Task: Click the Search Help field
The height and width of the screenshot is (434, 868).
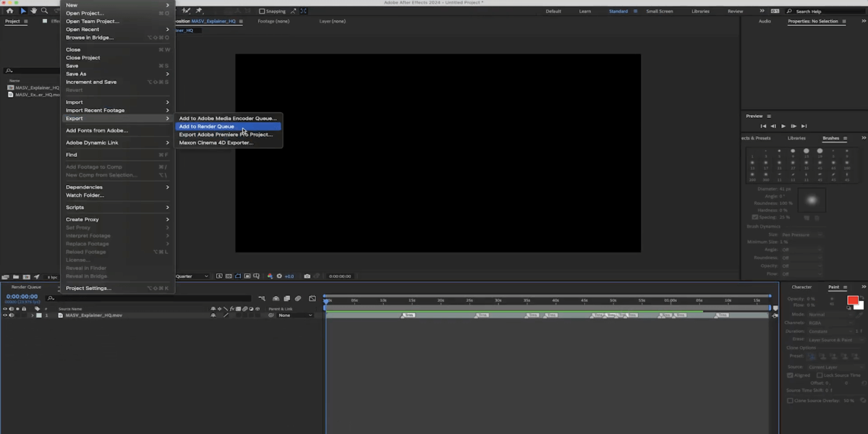Action: (826, 12)
